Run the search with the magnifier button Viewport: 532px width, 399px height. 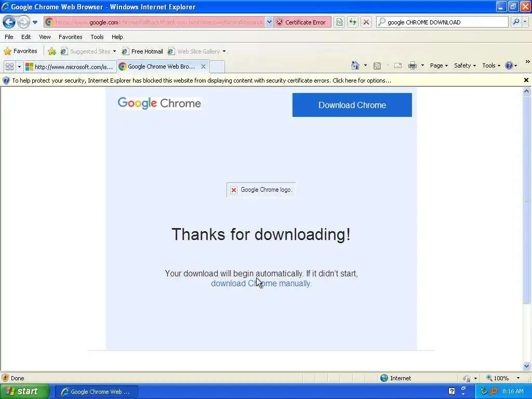516,22
